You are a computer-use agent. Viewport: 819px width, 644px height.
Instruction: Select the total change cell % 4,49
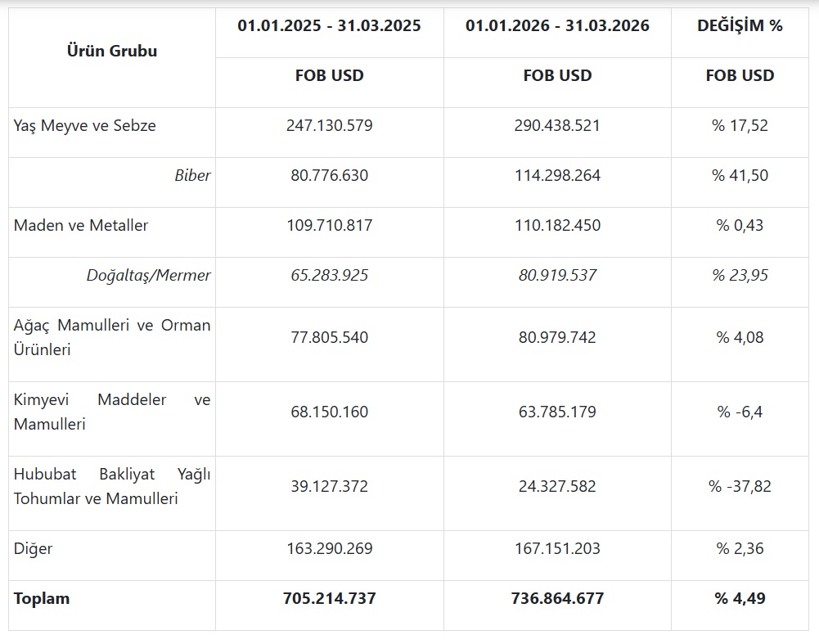tap(740, 599)
